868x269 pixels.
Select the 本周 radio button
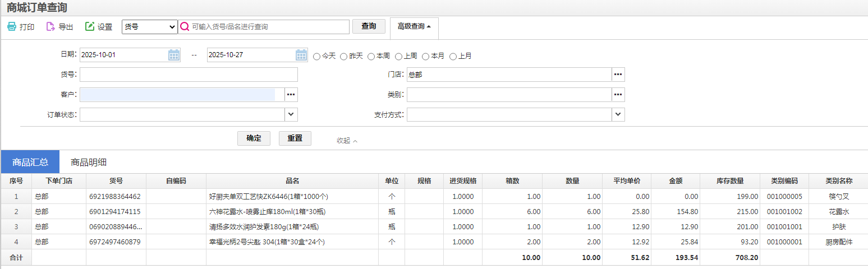371,57
